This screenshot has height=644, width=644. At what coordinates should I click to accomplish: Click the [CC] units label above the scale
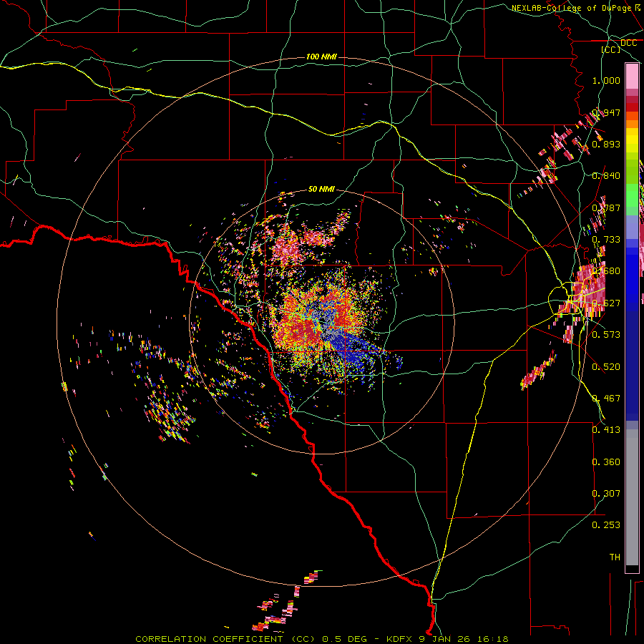[x=611, y=49]
